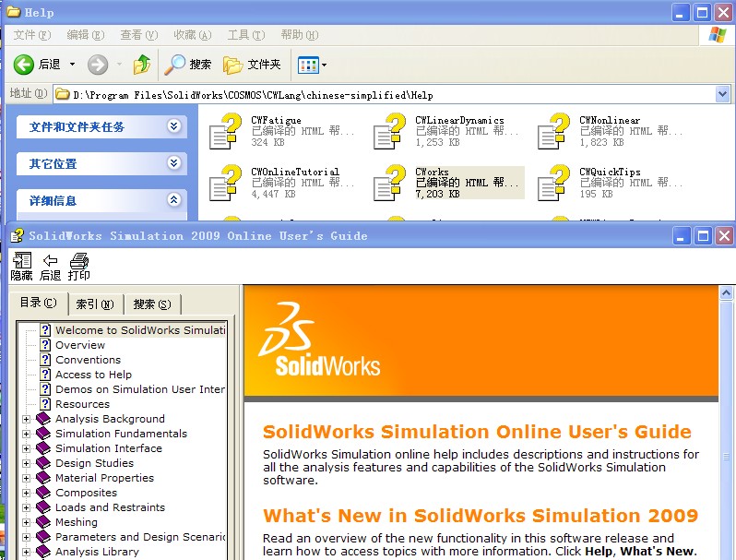Click the Composites book icon
Viewport: 736px width, 560px height.
(43, 492)
